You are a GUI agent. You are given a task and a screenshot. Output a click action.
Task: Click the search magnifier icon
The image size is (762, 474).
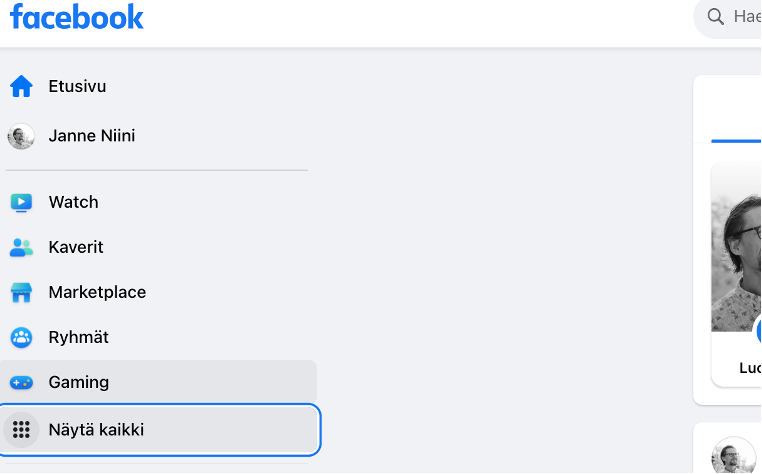[715, 17]
